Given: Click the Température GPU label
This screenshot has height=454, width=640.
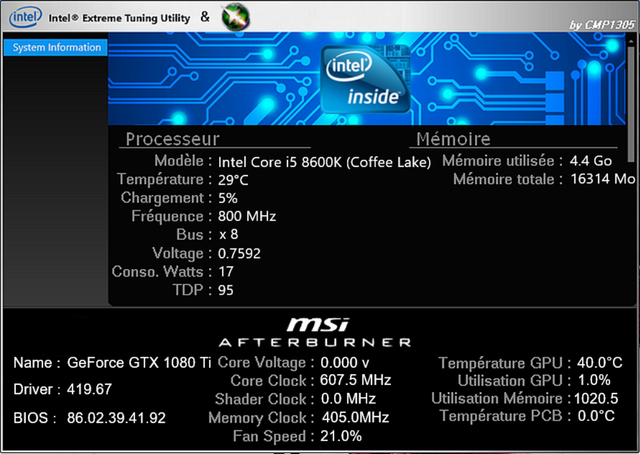Looking at the screenshot, I should tap(501, 363).
